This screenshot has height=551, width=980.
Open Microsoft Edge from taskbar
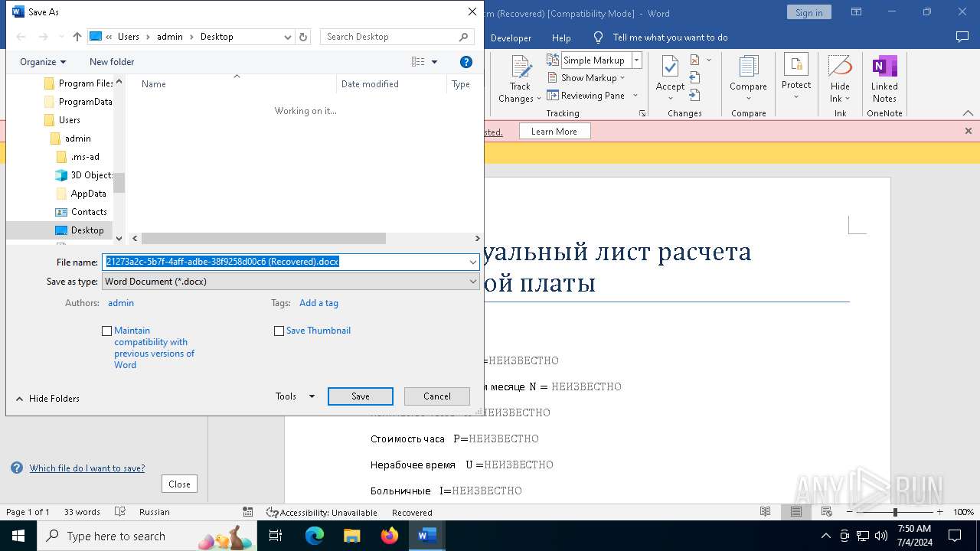coord(315,536)
